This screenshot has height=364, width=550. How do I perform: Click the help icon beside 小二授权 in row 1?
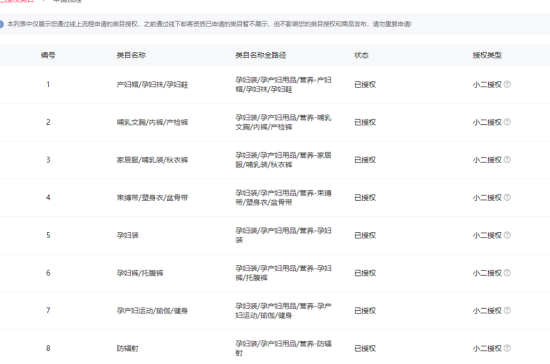tap(507, 84)
